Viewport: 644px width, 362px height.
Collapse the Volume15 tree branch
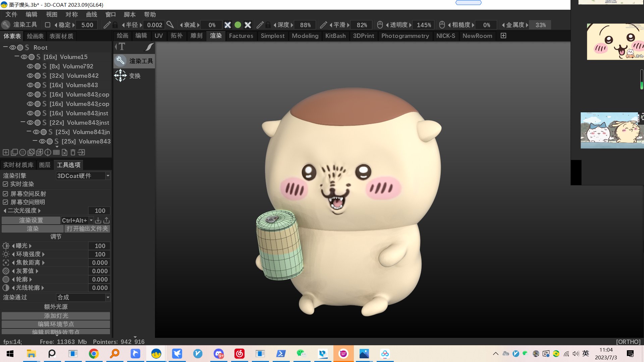pyautogui.click(x=16, y=57)
